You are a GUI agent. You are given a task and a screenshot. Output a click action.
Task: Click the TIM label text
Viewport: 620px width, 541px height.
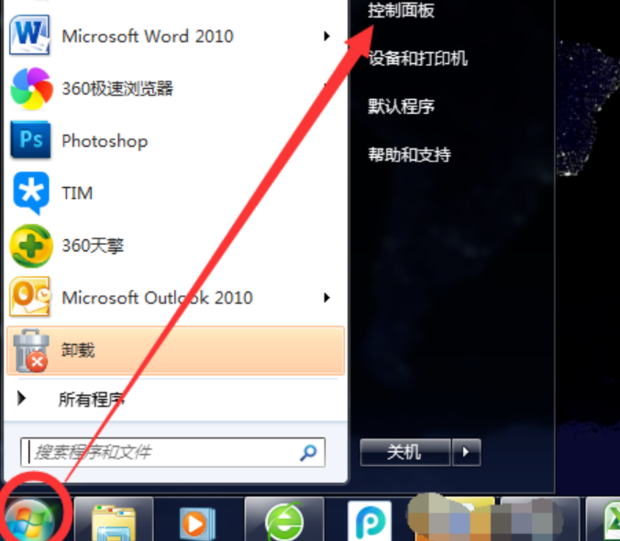coord(77,193)
